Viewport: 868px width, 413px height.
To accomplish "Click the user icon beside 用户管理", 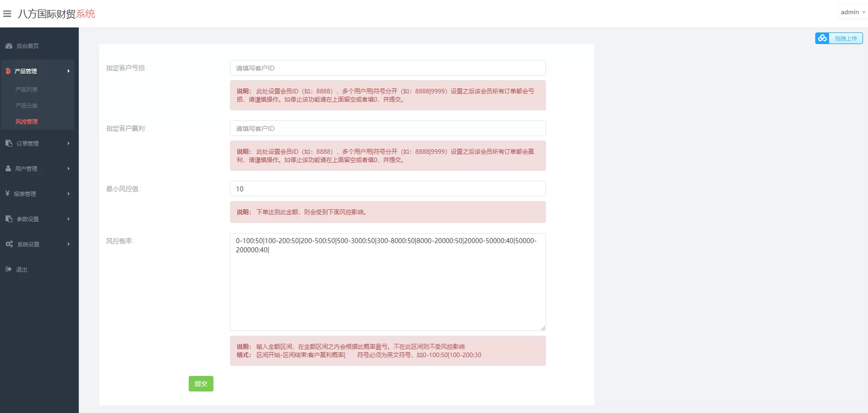I will pos(8,168).
